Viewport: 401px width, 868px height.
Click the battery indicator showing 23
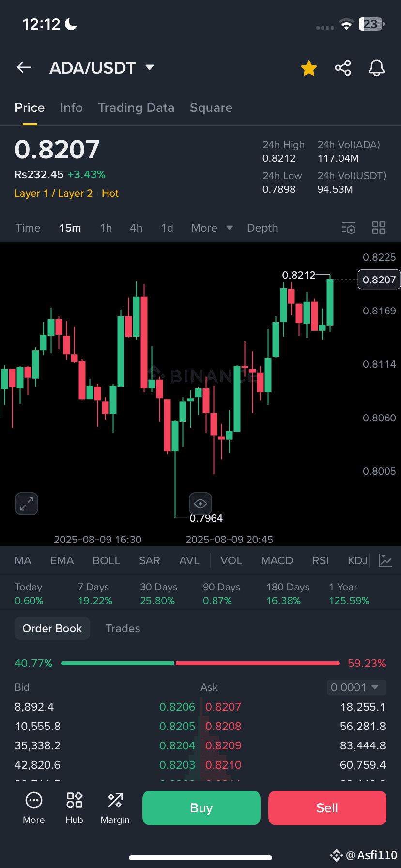[371, 24]
